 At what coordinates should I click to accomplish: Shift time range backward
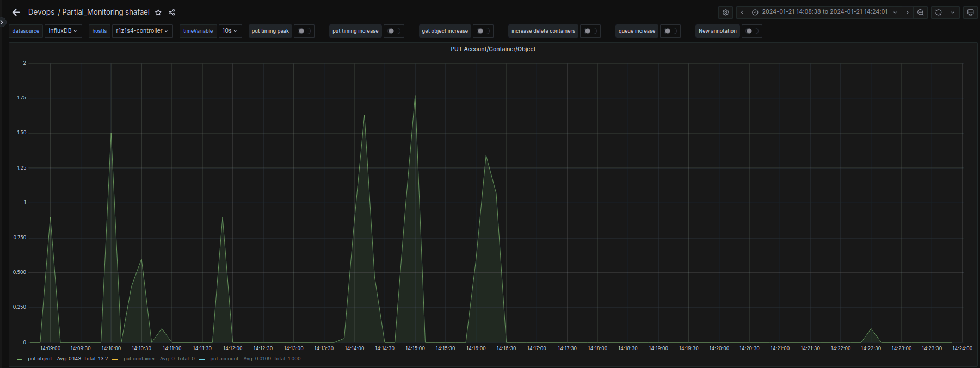[x=742, y=12]
